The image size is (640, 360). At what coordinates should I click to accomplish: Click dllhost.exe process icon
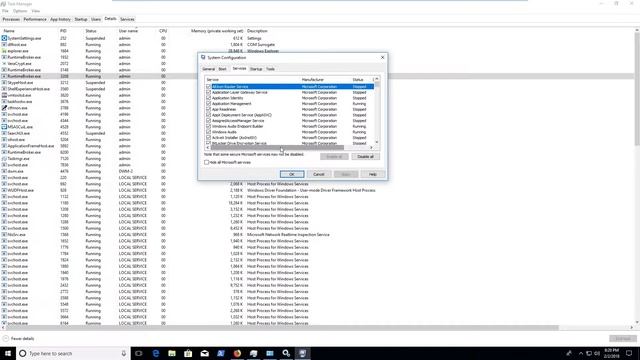coord(4,44)
